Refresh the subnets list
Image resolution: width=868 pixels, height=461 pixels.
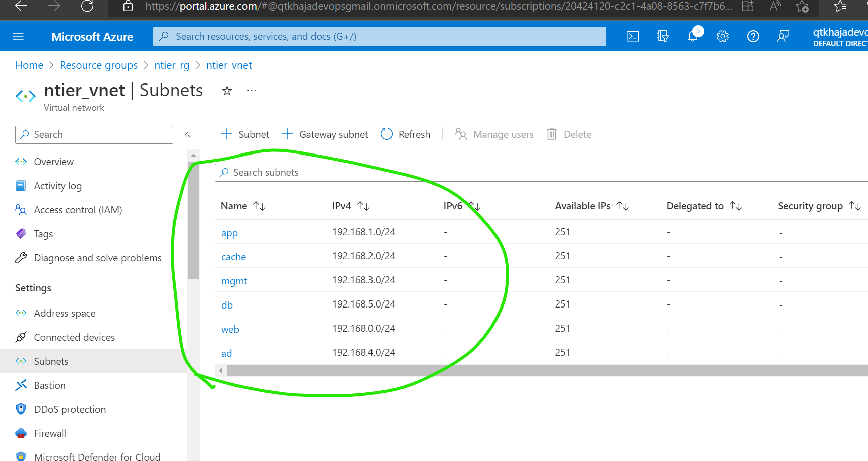(406, 134)
